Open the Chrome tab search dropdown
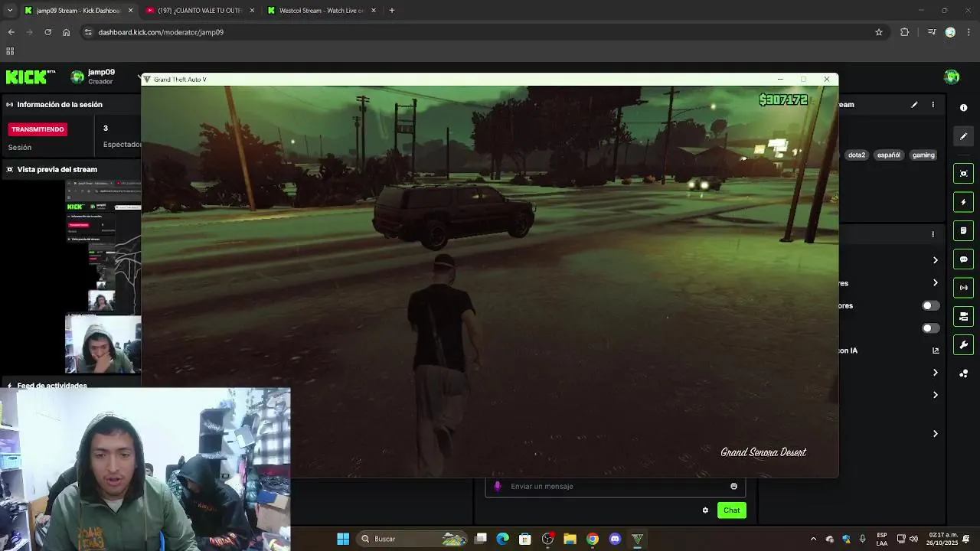The height and width of the screenshot is (551, 980). 10,11
